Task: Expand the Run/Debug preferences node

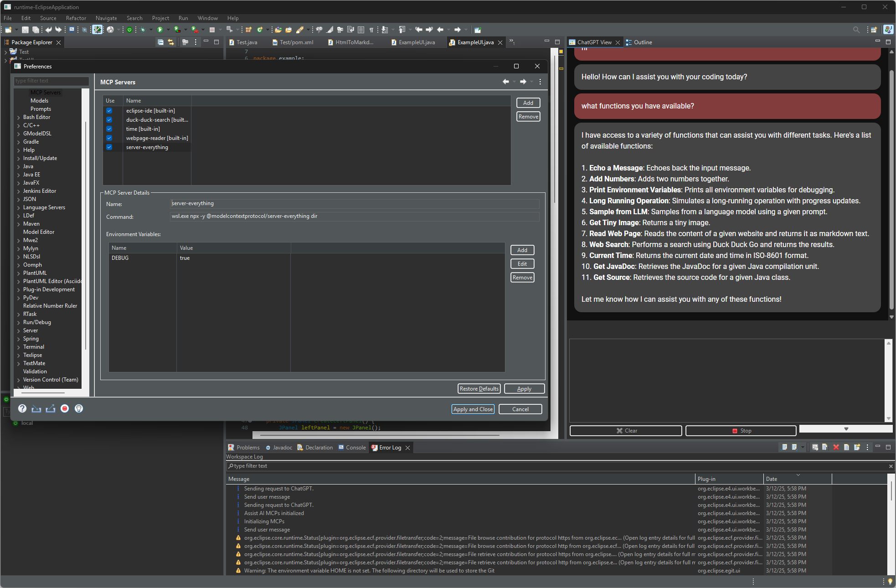Action: [19, 322]
